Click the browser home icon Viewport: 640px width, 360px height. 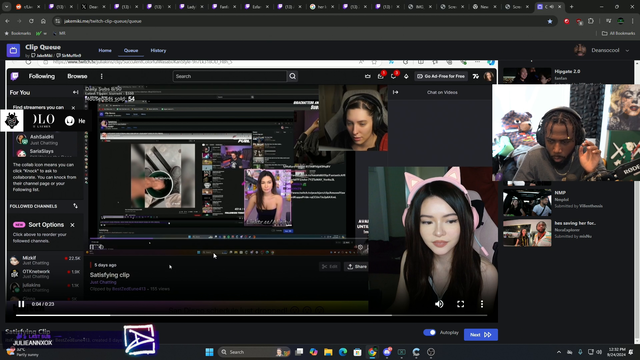tap(43, 21)
